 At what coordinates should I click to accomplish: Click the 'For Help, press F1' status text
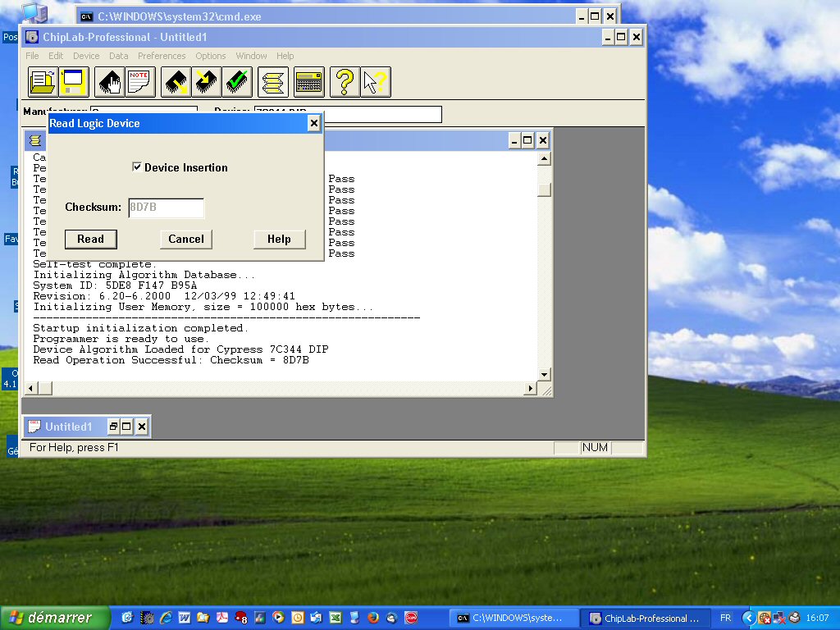pos(74,447)
